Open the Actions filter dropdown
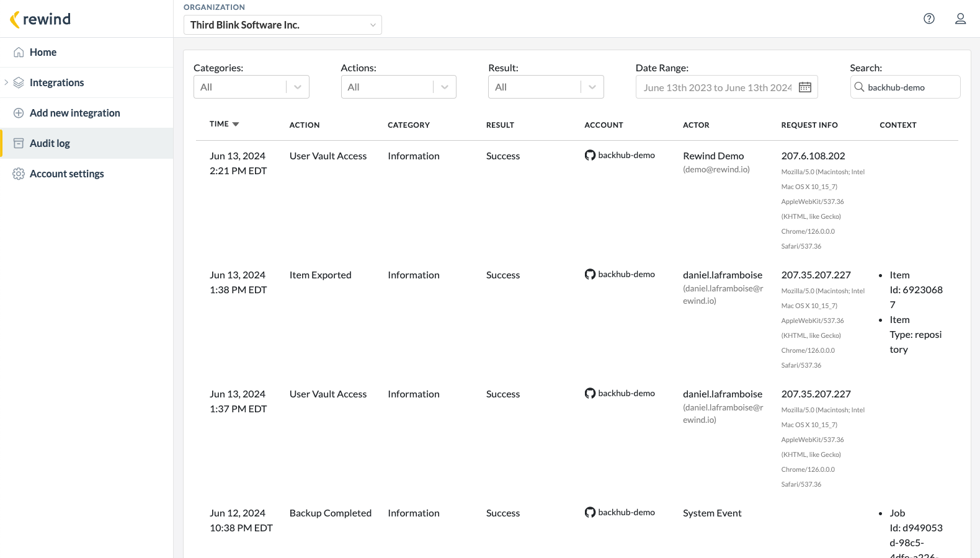The image size is (980, 558). 399,87
